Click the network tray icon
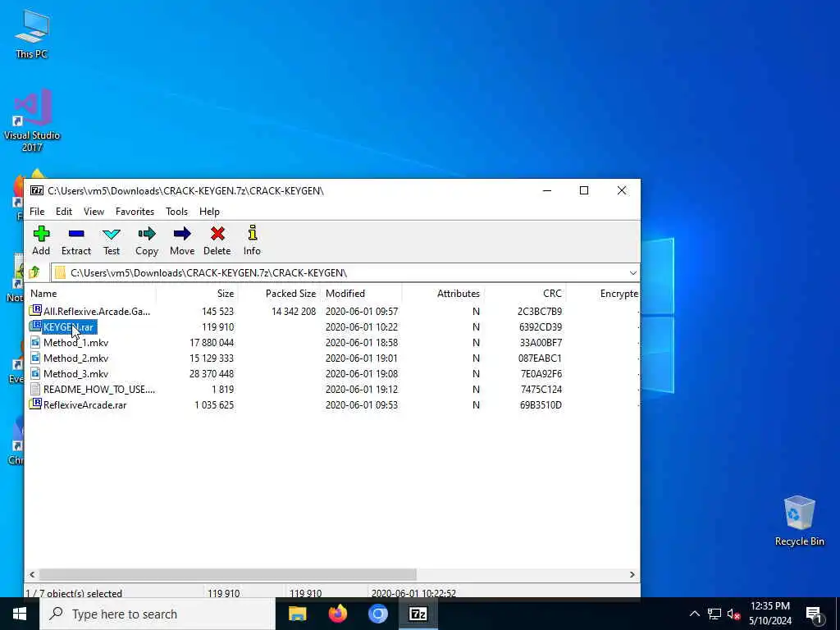Image resolution: width=840 pixels, height=630 pixels. pos(714,614)
